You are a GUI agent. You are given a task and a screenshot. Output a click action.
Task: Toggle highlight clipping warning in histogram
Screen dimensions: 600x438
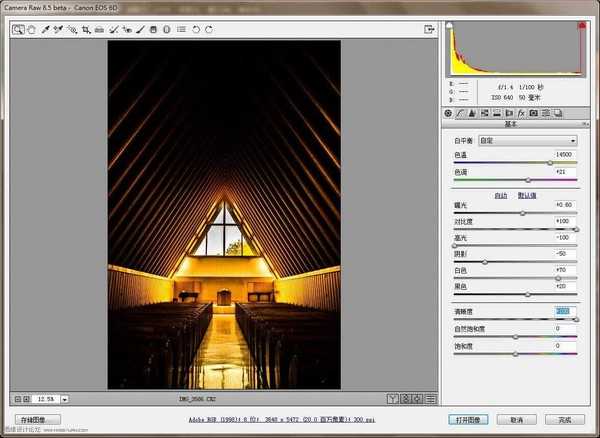click(580, 25)
